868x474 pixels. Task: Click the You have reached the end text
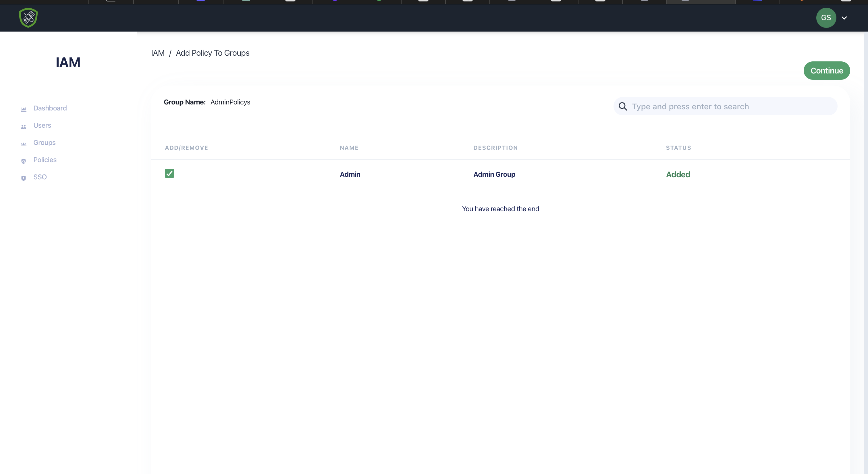(x=500, y=209)
